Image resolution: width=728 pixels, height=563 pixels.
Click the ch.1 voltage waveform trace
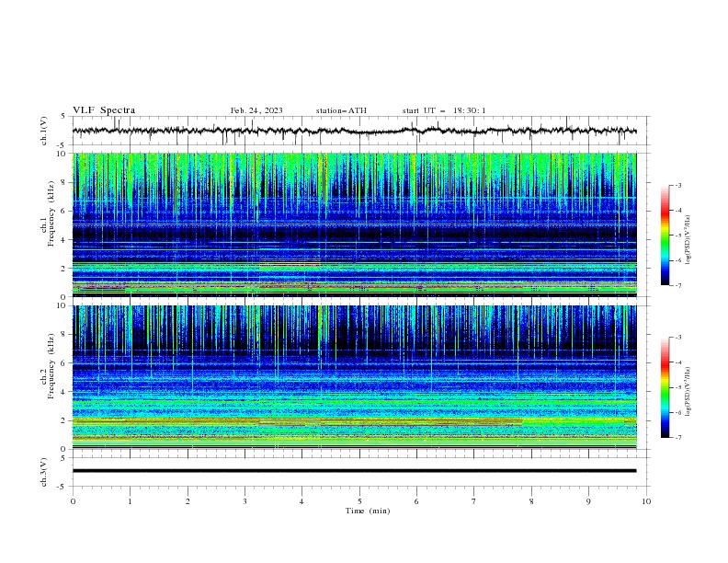[354, 131]
